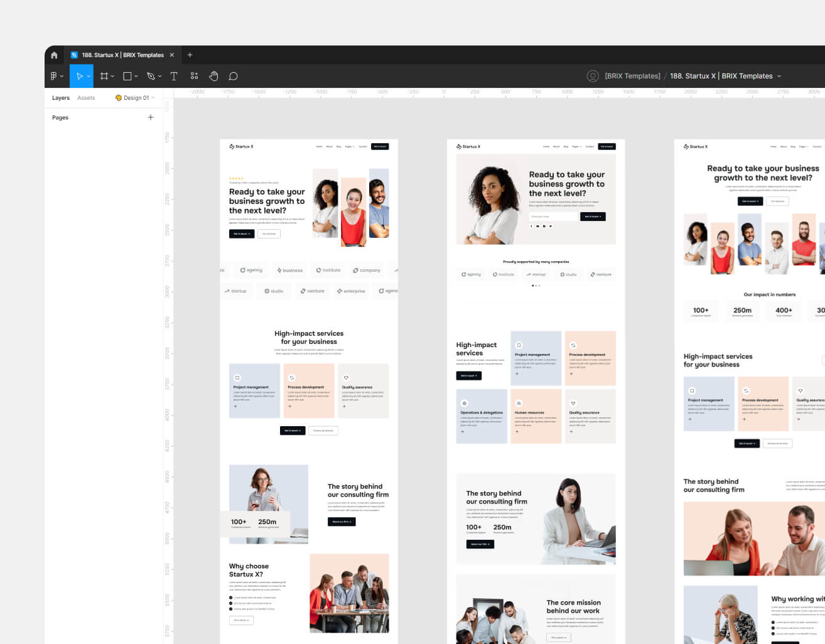825x644 pixels.
Task: Expand the shape tools dropdown arrow
Action: tap(136, 77)
